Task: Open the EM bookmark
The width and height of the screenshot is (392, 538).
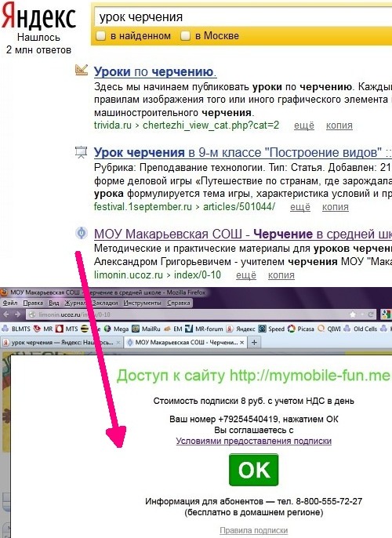Action: click(172, 329)
